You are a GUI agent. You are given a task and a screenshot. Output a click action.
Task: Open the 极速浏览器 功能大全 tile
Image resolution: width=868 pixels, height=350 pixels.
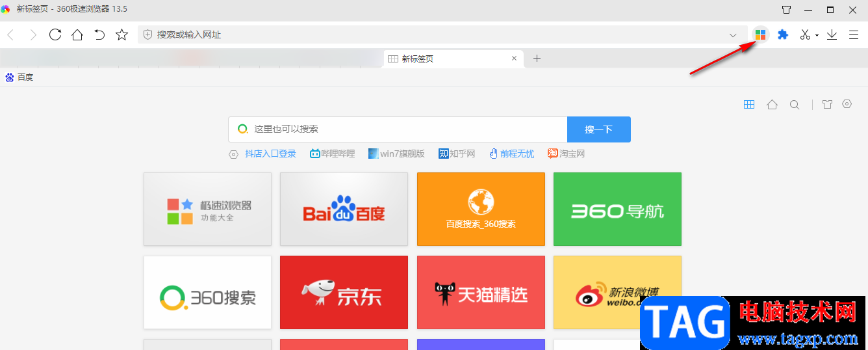207,209
